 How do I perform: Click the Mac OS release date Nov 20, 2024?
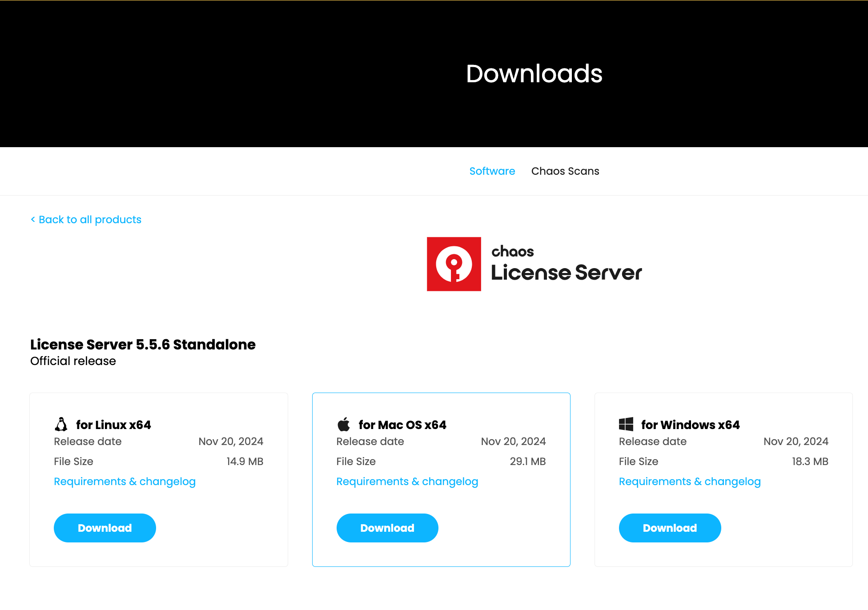pyautogui.click(x=514, y=441)
